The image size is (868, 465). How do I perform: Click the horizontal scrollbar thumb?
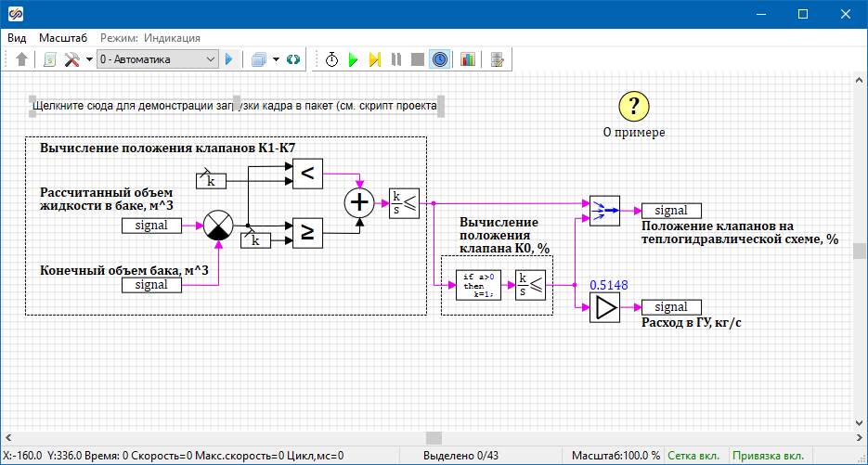tap(434, 438)
